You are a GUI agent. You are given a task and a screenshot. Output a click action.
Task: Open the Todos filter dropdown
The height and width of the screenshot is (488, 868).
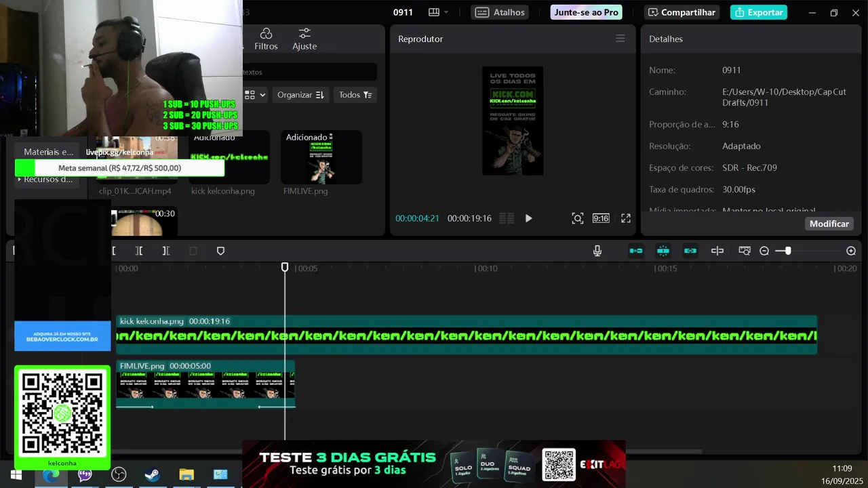[355, 95]
